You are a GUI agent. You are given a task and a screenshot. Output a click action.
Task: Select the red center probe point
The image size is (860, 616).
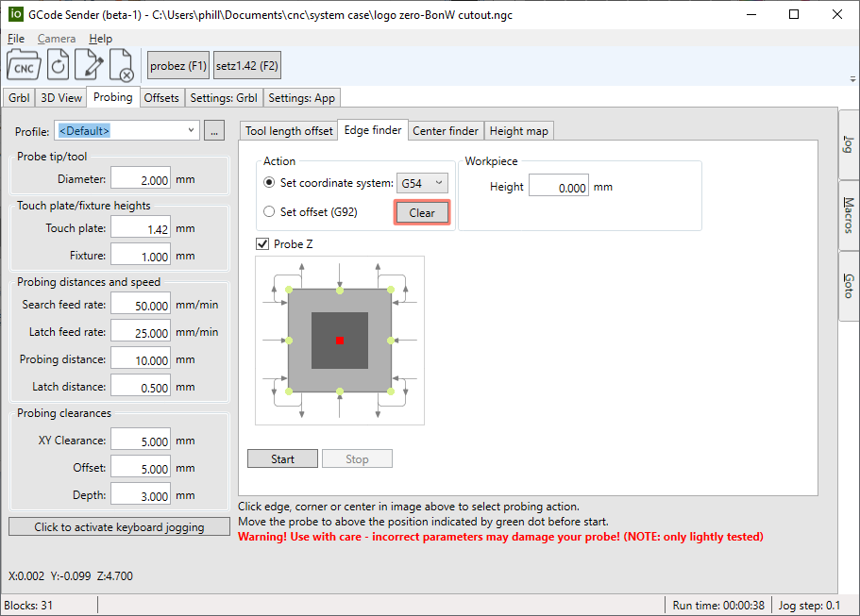pos(340,341)
